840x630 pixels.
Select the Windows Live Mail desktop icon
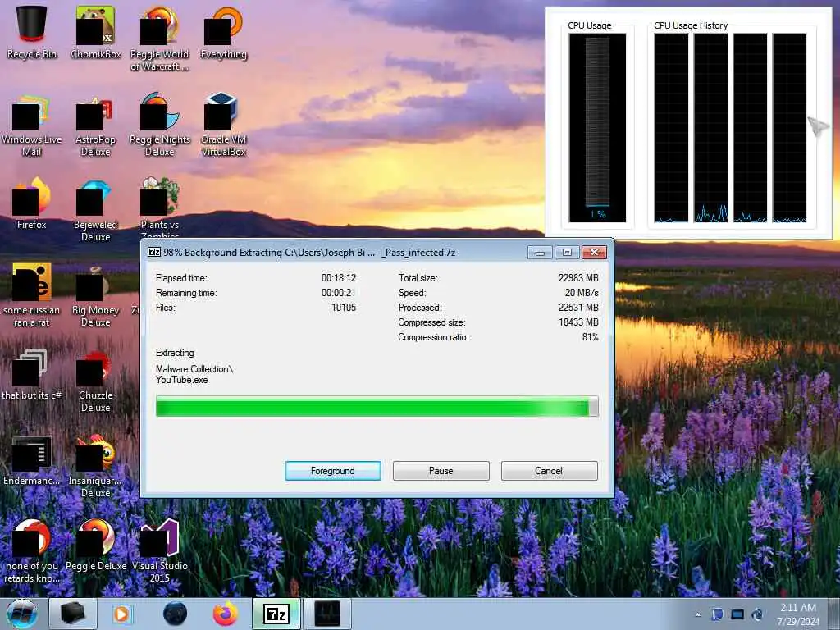[32, 125]
